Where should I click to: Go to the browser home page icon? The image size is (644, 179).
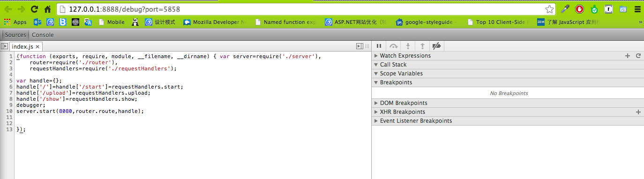pos(47,9)
